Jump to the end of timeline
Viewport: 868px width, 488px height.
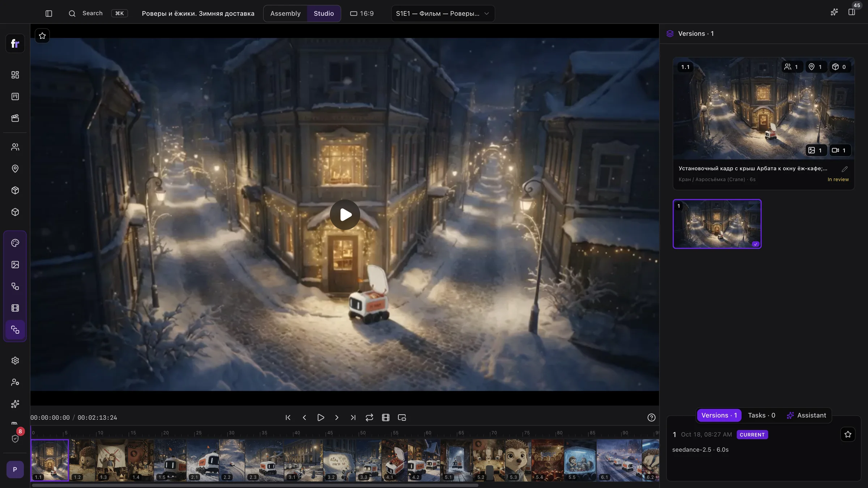point(353,418)
